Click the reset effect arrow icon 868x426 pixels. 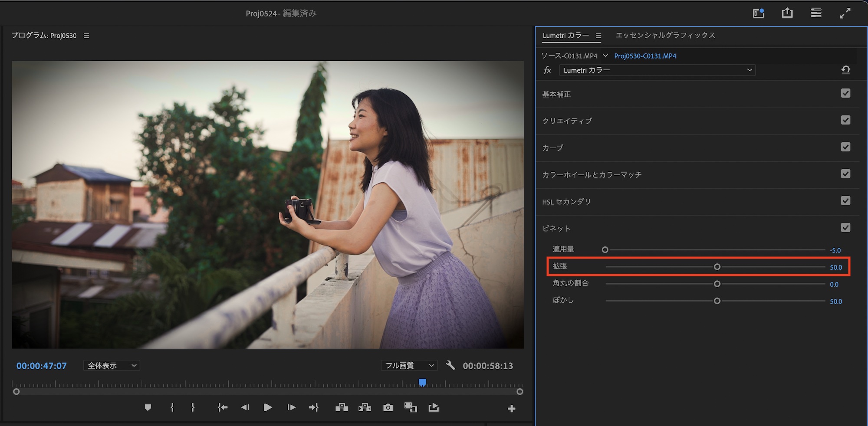(x=845, y=70)
